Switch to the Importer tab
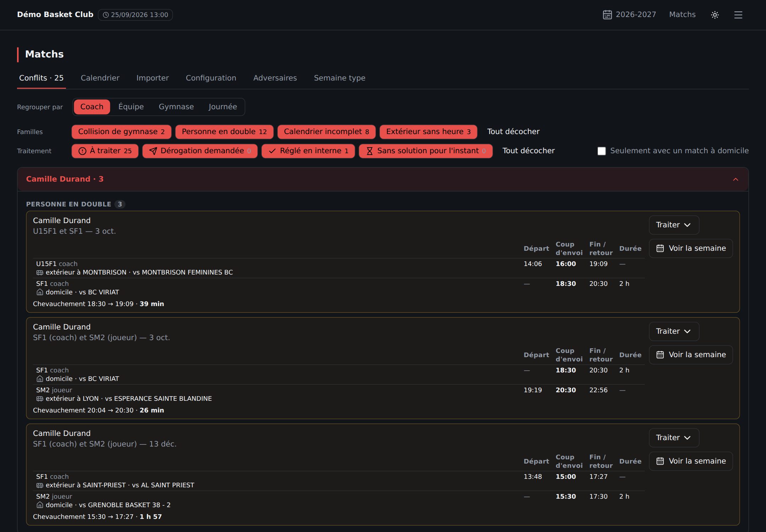Screen dimensions: 766x532 coord(152,78)
